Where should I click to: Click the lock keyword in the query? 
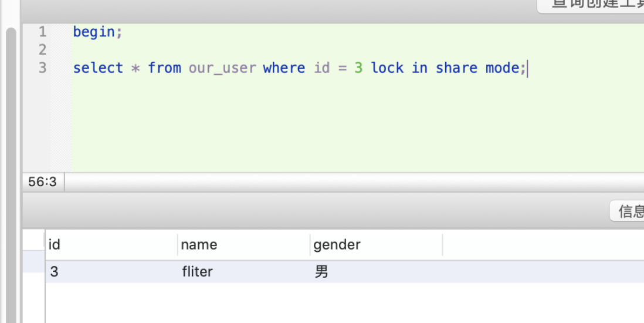pyautogui.click(x=387, y=68)
